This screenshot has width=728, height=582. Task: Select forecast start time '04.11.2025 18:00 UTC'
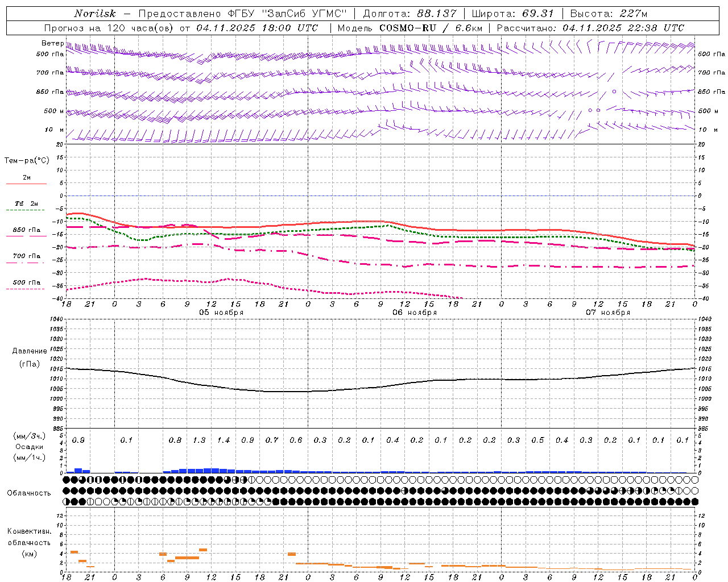coord(257,28)
